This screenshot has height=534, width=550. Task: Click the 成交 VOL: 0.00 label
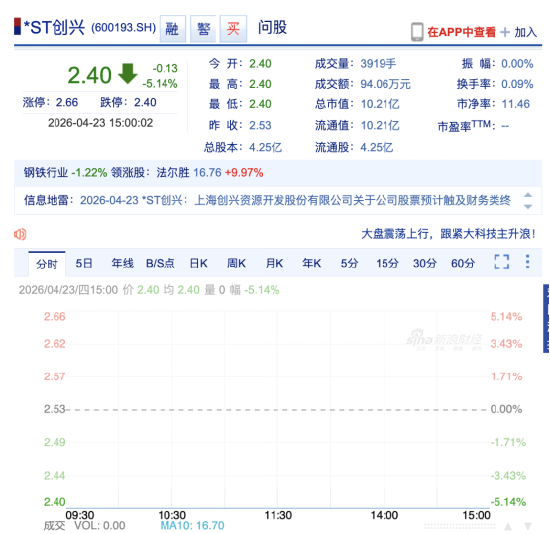point(85,525)
